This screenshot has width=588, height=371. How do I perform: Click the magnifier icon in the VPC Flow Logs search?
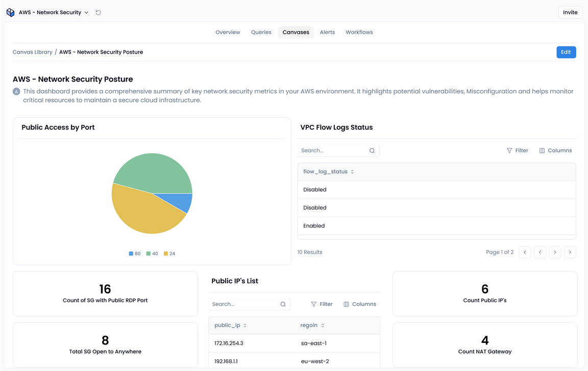(372, 151)
